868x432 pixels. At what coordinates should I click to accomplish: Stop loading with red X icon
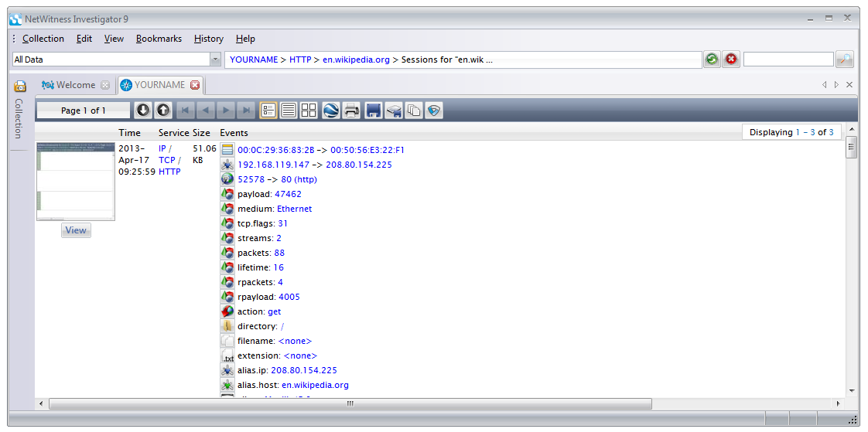731,60
